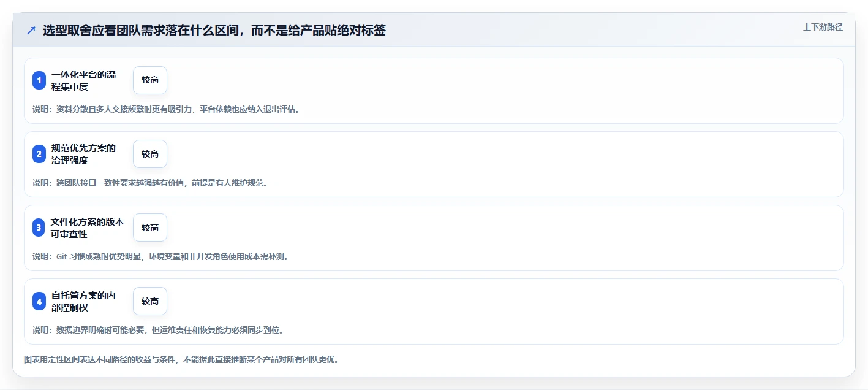Select the title '文件化方案的版本可审查性'

click(x=88, y=227)
